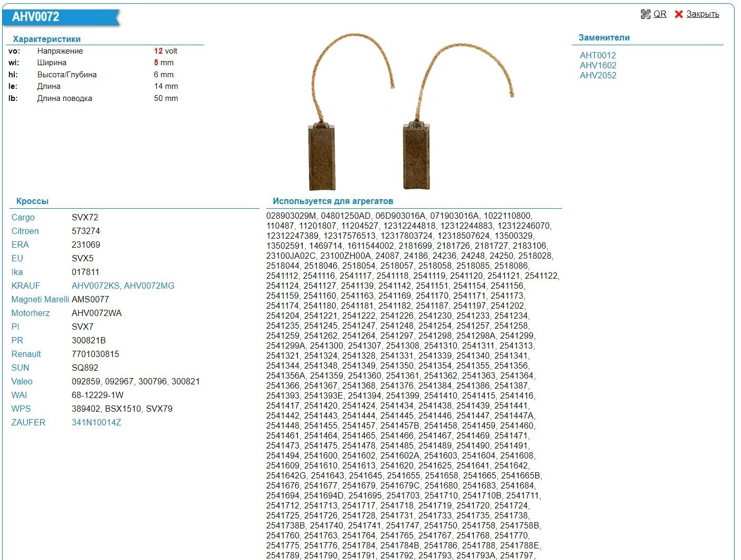Select the PI brand label
The width and height of the screenshot is (741, 560).
[x=15, y=327]
